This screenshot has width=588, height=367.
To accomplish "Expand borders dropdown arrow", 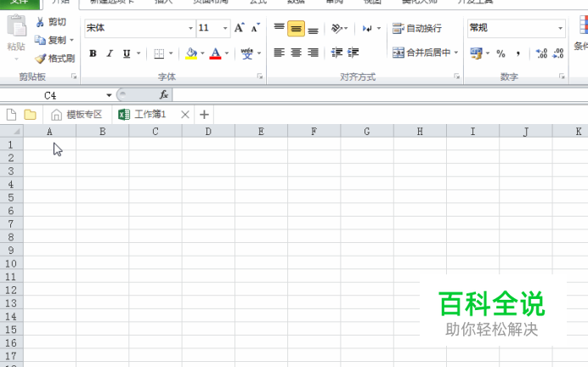I will 171,54.
